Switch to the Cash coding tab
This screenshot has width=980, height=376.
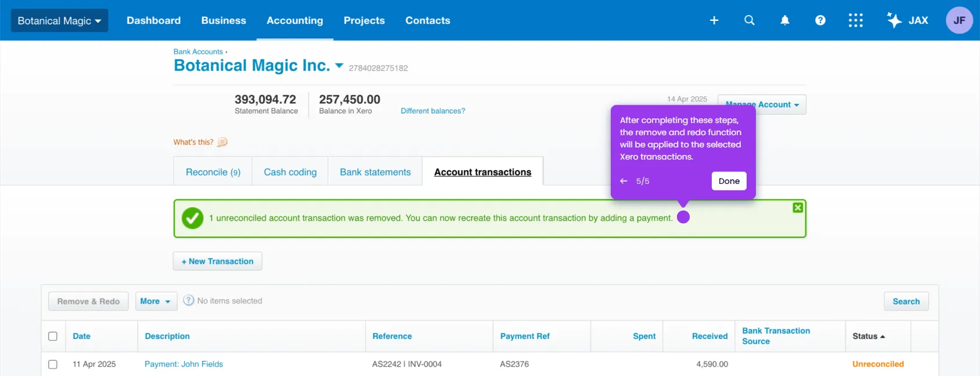290,172
